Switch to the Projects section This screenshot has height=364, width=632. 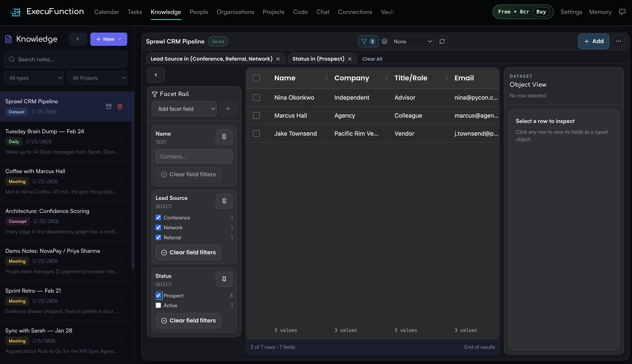click(274, 12)
